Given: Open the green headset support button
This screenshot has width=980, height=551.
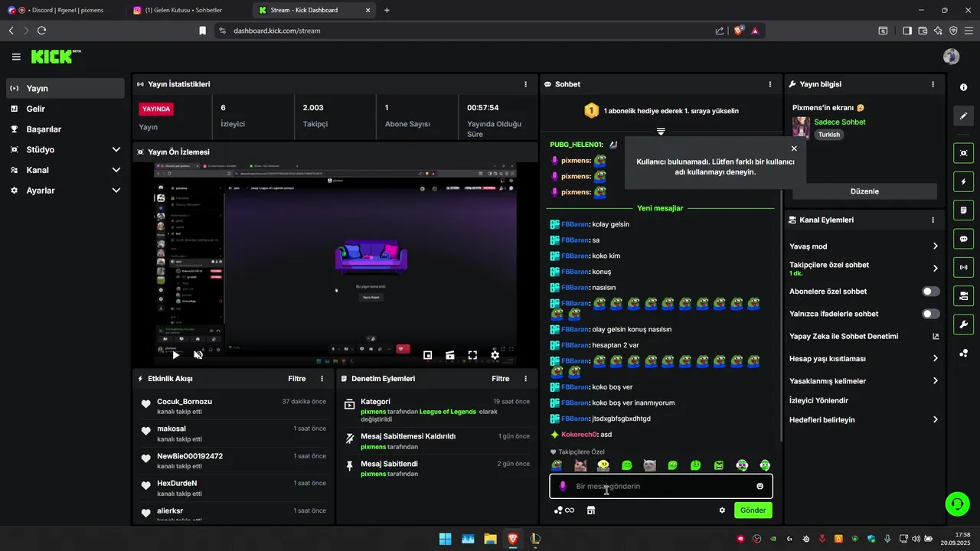Looking at the screenshot, I should [957, 504].
